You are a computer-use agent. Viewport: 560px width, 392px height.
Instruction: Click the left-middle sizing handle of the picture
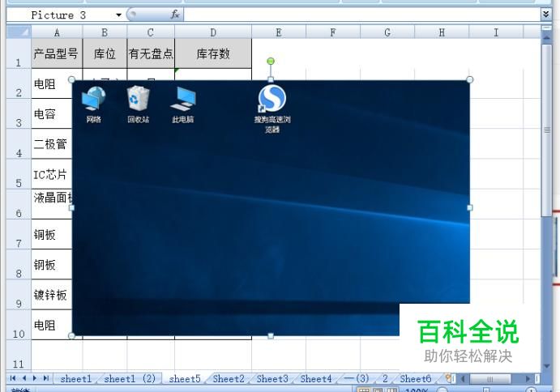(72, 207)
